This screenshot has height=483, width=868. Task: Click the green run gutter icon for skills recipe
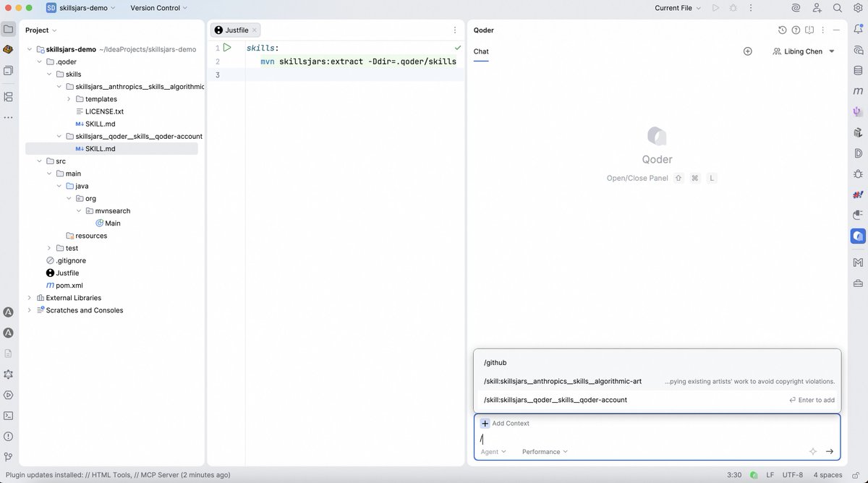[x=227, y=48]
